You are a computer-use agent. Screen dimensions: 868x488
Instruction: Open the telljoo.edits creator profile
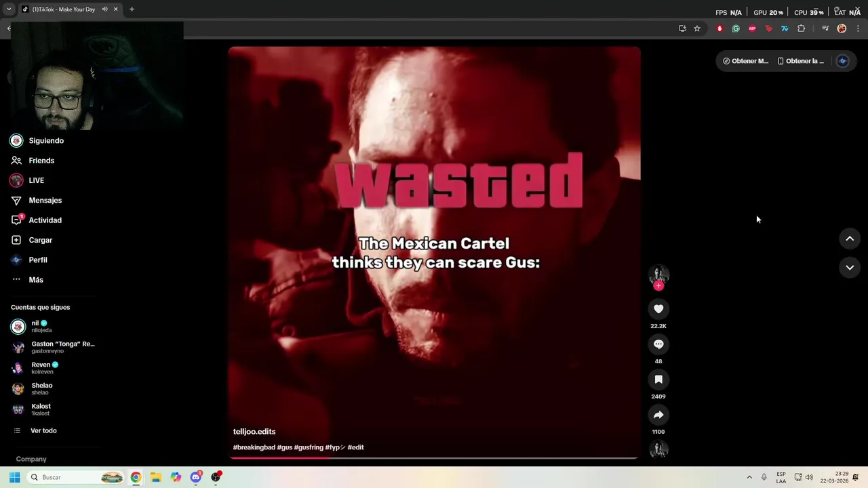254,432
